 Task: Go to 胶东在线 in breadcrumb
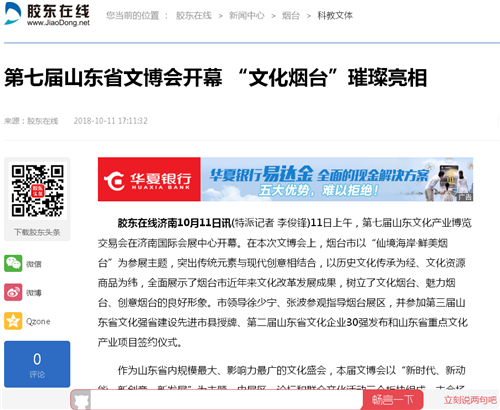point(194,15)
